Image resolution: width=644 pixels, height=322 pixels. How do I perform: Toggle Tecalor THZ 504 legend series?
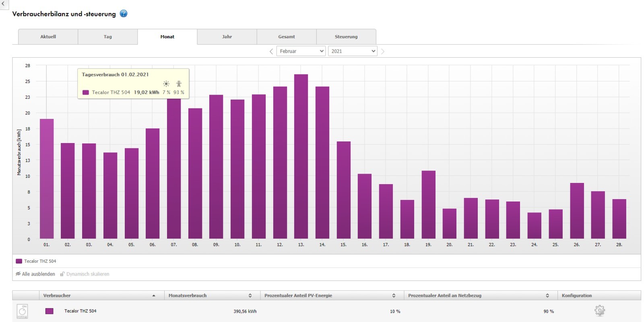point(36,261)
